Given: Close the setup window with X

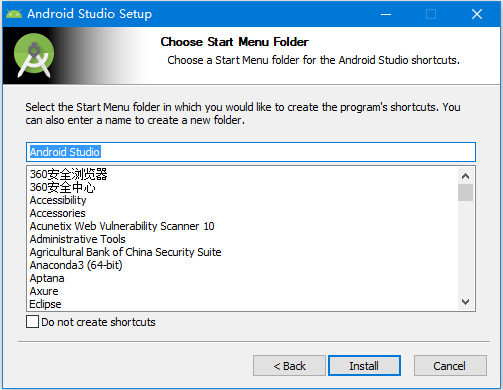Looking at the screenshot, I should coord(477,14).
